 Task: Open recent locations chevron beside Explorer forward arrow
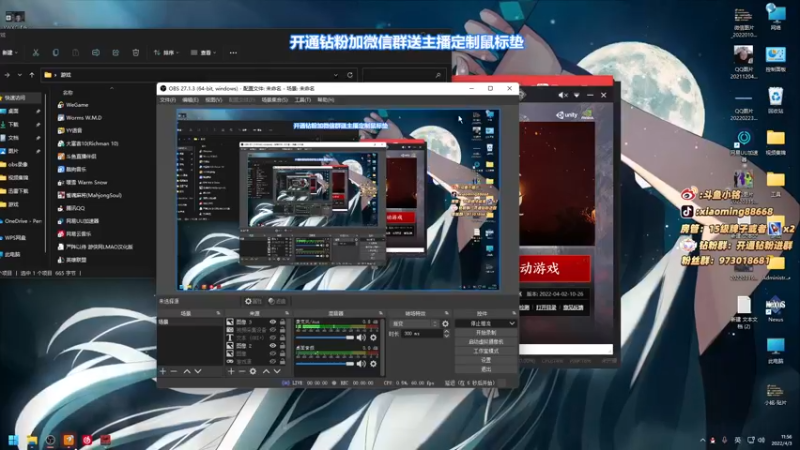point(19,75)
